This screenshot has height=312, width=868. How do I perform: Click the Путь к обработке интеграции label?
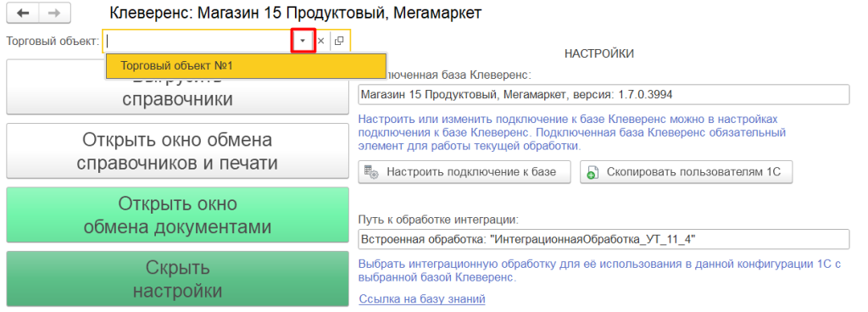(438, 219)
